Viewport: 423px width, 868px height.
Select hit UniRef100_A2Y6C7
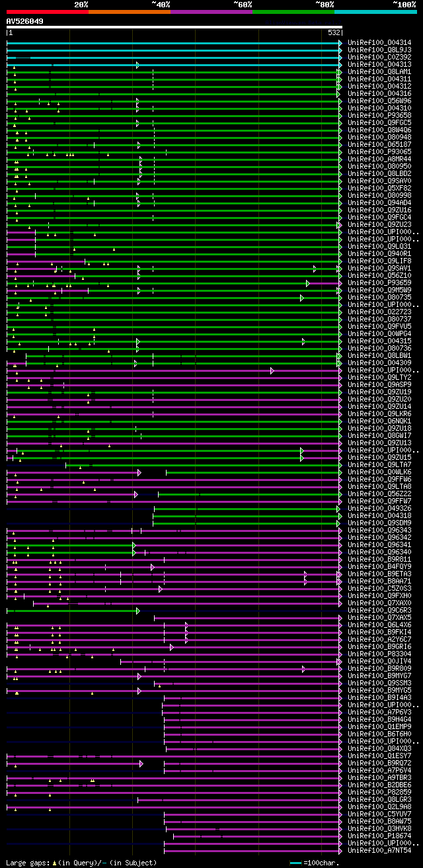tap(379, 640)
